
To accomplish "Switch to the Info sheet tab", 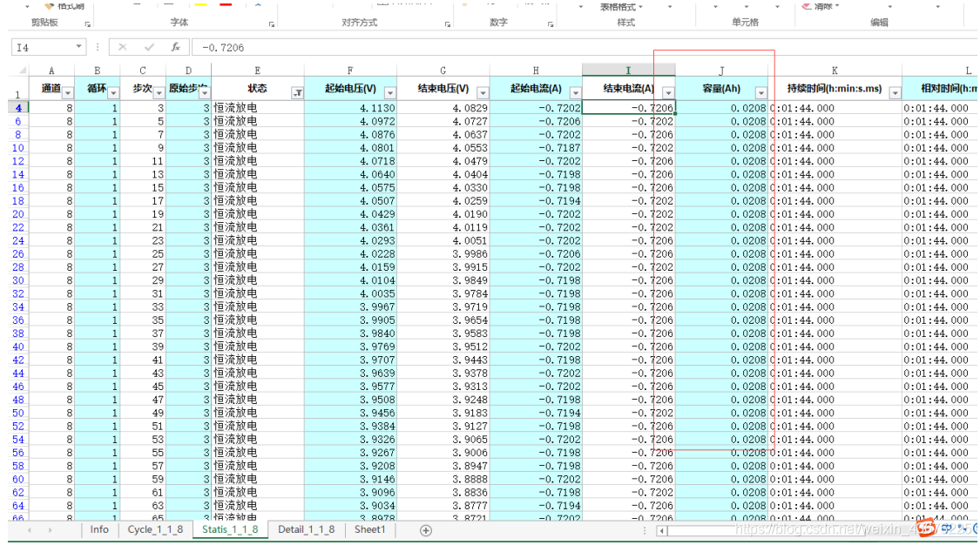I will [99, 529].
